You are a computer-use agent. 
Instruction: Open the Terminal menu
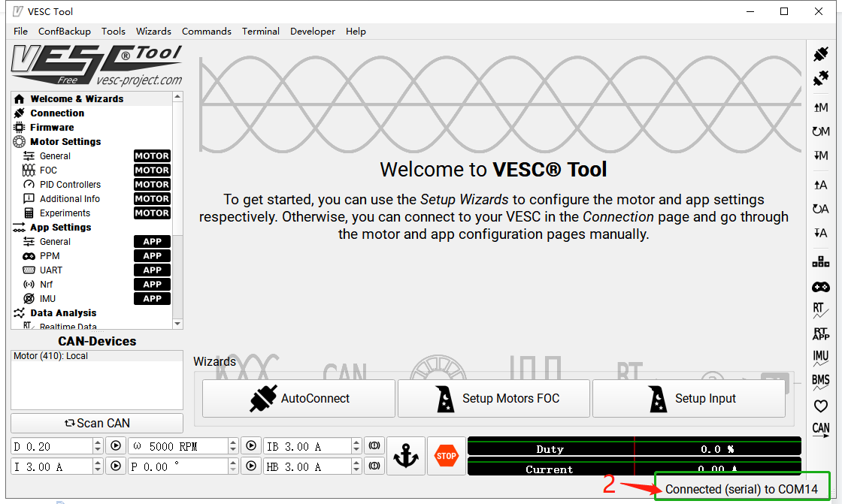pos(260,31)
